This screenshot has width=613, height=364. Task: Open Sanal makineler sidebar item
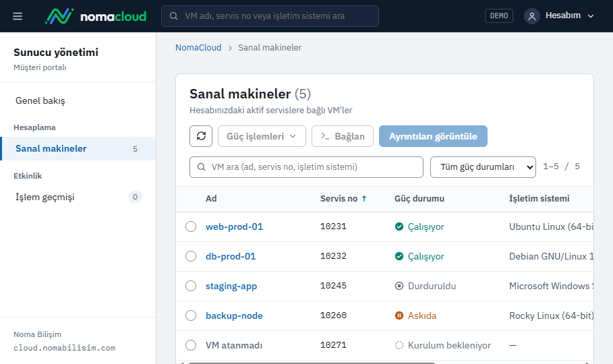78,148
